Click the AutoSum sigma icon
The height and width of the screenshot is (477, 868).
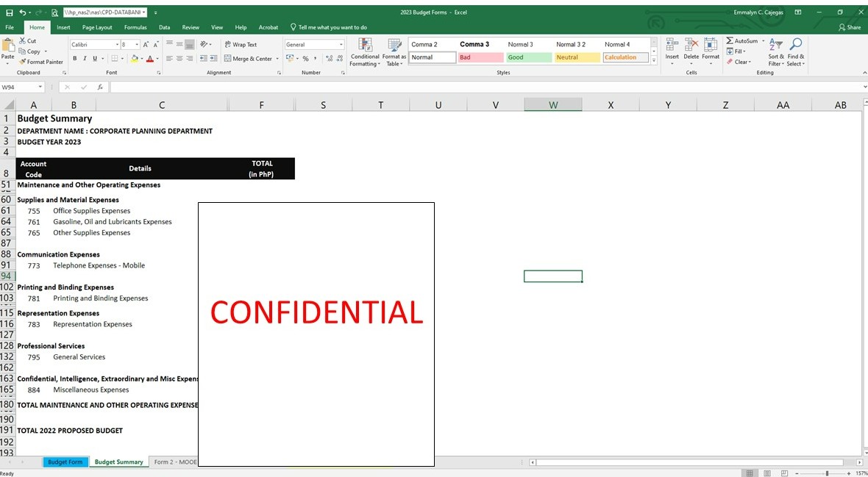(x=730, y=41)
